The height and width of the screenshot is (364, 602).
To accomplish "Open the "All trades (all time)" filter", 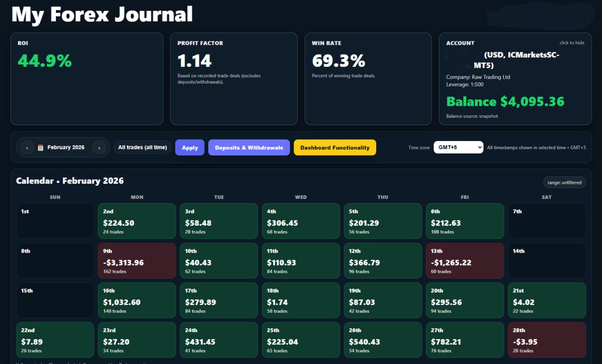I will coord(143,147).
